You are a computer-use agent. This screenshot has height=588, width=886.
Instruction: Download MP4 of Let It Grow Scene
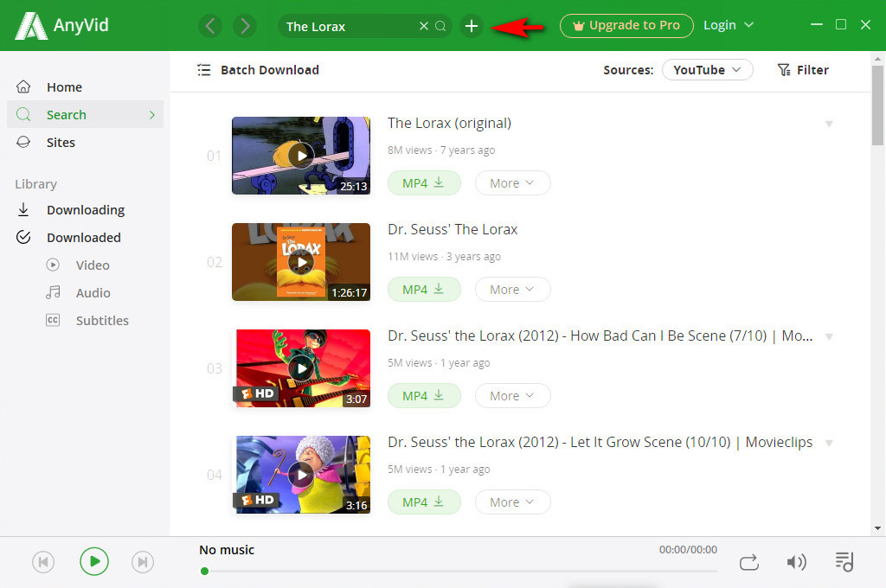[424, 502]
